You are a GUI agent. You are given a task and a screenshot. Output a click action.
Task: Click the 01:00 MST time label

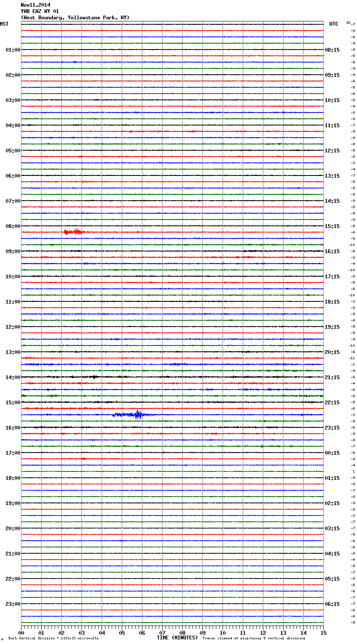tap(13, 50)
